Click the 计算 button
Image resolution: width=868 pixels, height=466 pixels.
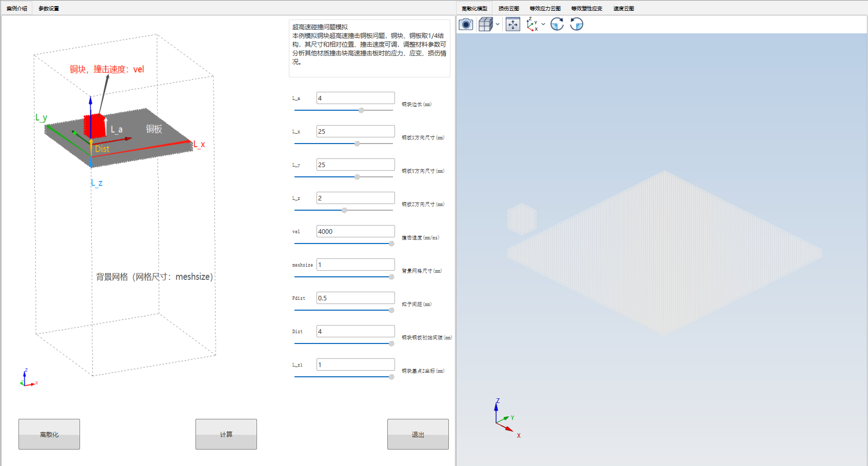[226, 434]
